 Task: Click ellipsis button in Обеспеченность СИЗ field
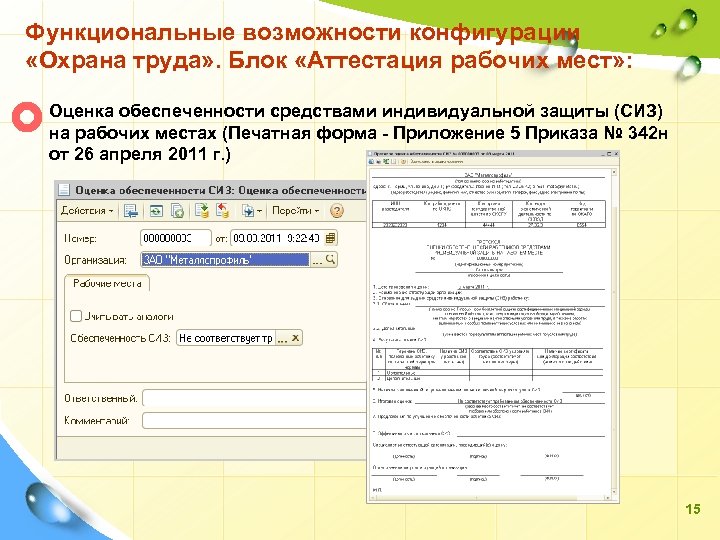click(282, 339)
